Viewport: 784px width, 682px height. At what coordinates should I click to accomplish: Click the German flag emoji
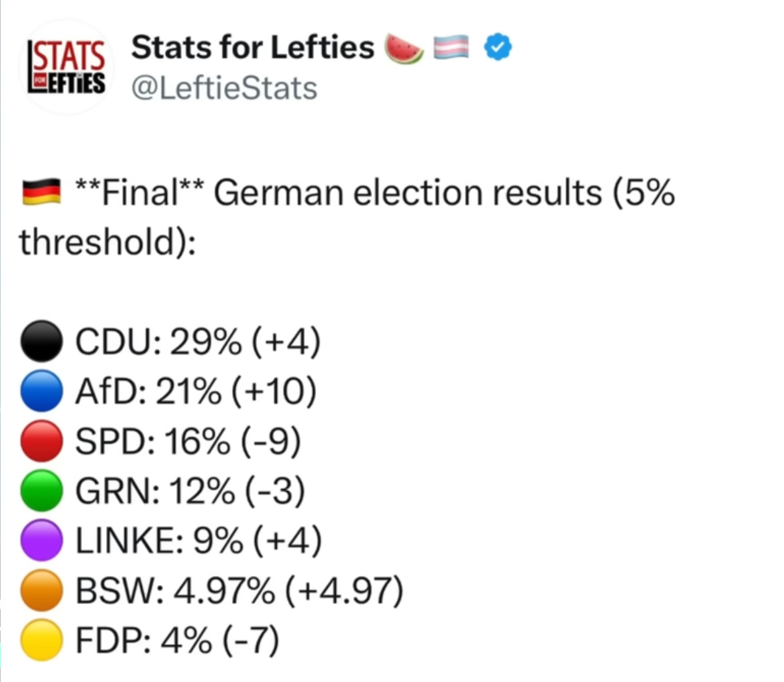[x=41, y=192]
